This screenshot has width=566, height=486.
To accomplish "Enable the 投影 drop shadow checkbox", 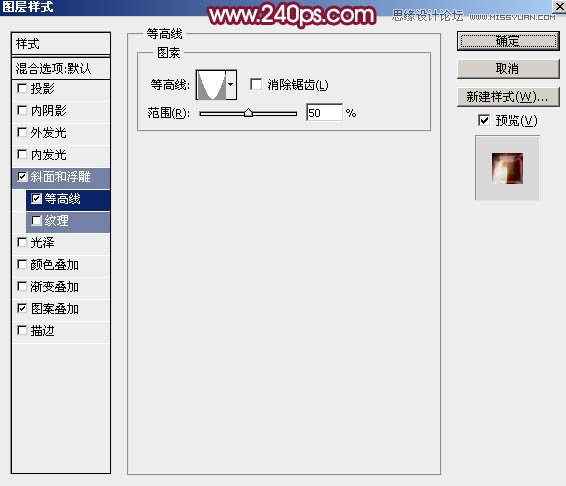I will tap(22, 88).
